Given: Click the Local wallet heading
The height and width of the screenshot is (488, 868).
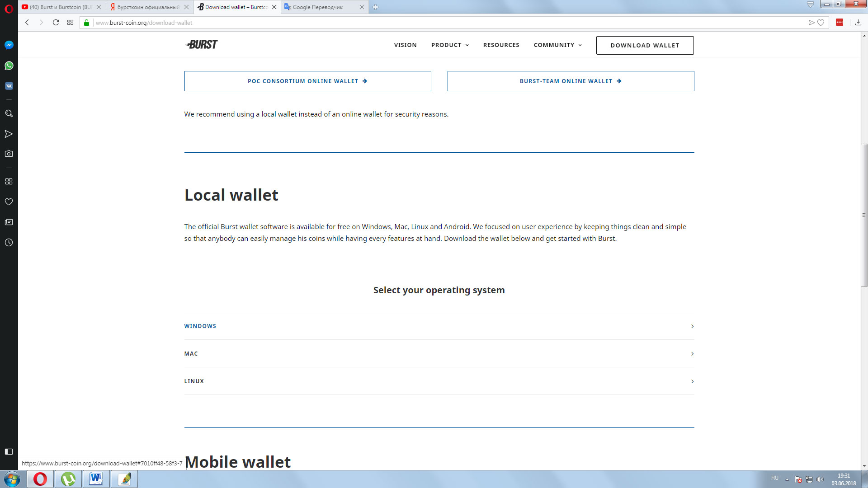Looking at the screenshot, I should click(x=231, y=195).
